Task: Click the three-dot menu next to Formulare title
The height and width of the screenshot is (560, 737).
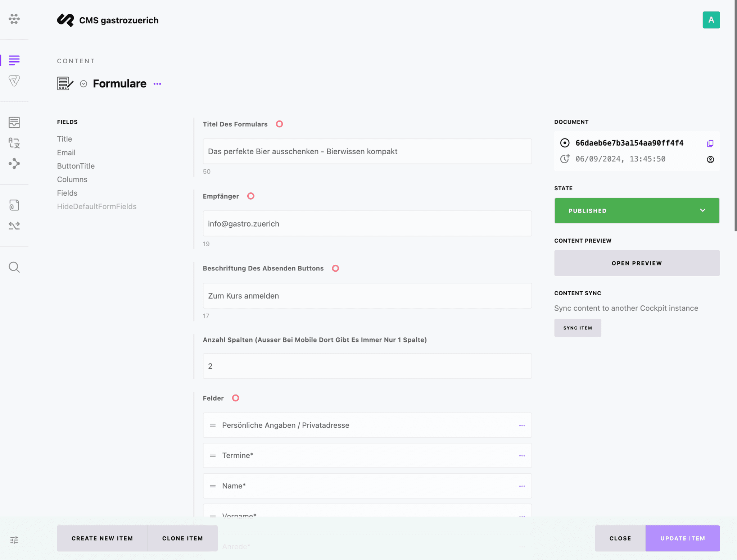Action: [157, 83]
